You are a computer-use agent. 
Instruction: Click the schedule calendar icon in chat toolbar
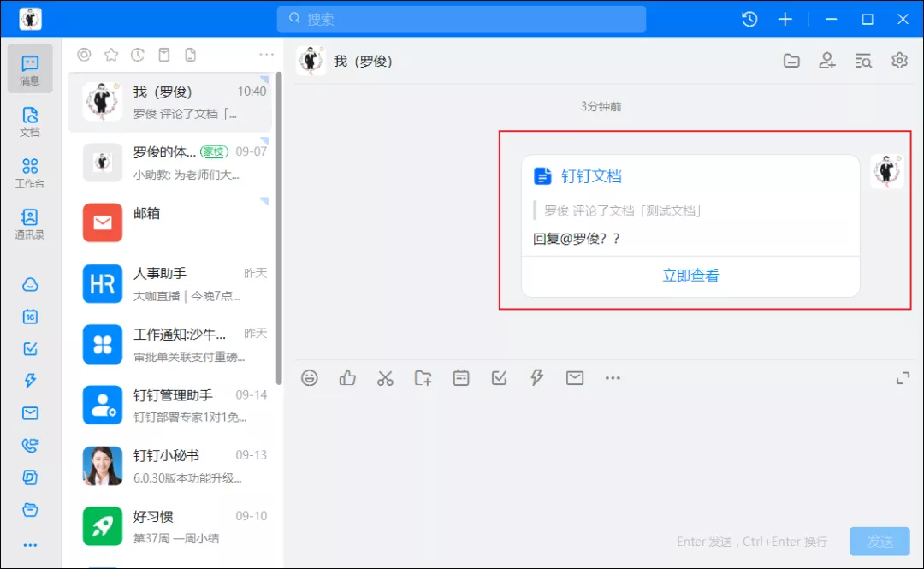461,378
